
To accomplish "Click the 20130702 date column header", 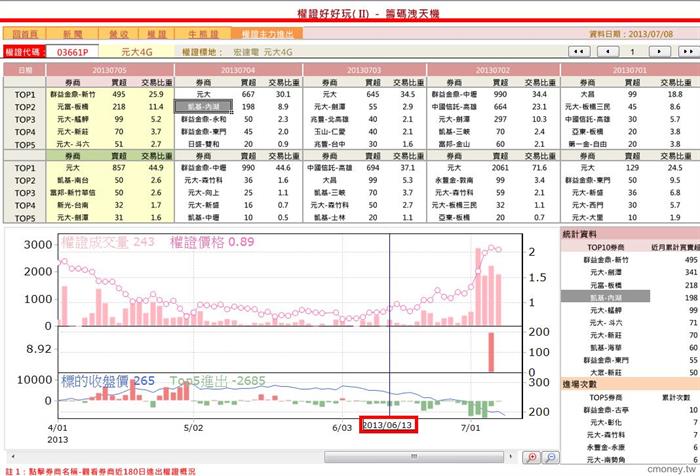I will [492, 70].
